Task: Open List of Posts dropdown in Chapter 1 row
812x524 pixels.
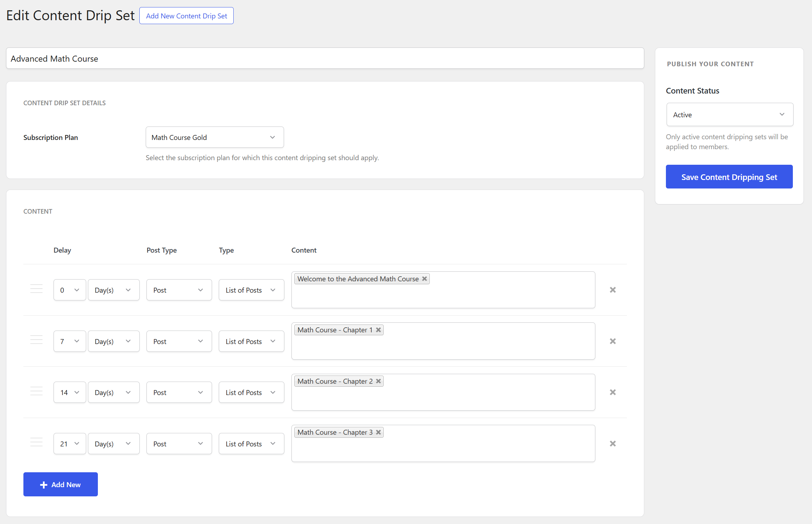Action: click(251, 341)
